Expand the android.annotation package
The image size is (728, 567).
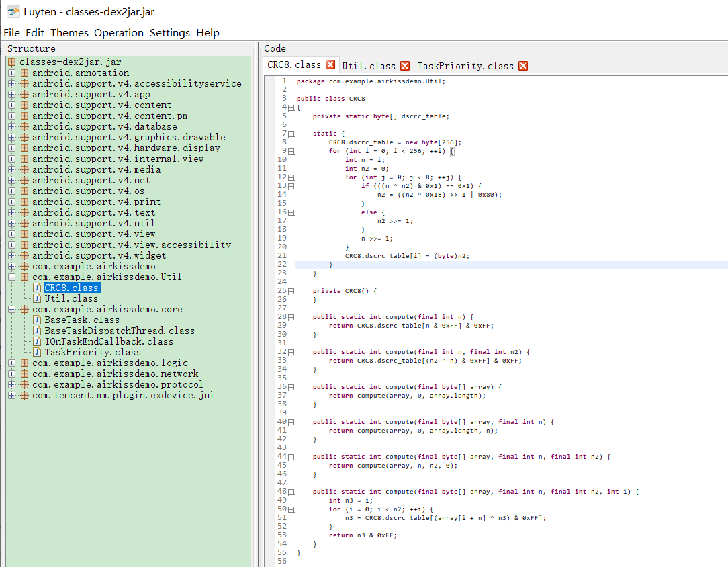pyautogui.click(x=12, y=73)
